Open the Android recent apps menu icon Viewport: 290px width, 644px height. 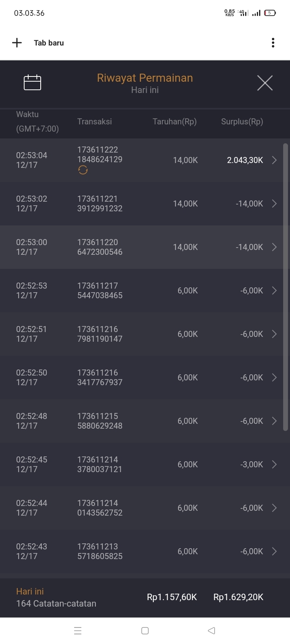(x=78, y=631)
